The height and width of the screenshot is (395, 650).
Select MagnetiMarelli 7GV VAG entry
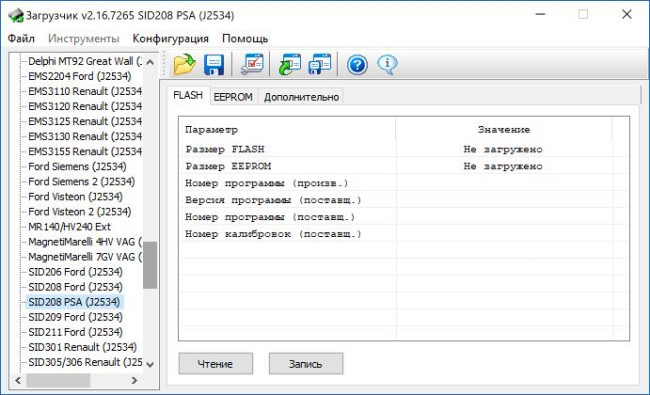[85, 257]
